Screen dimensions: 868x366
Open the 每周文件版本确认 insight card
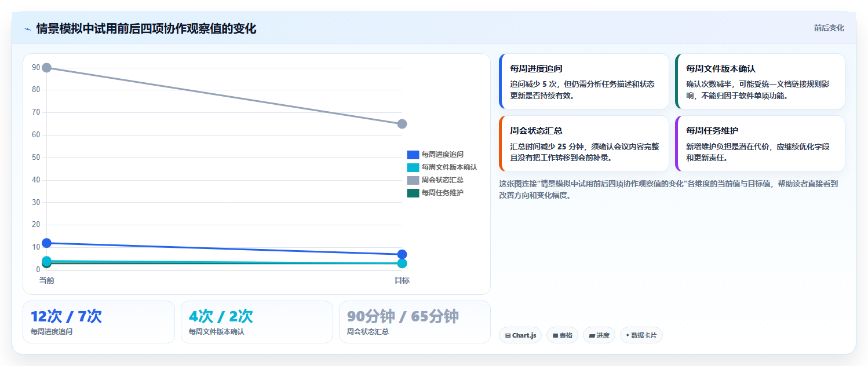760,82
